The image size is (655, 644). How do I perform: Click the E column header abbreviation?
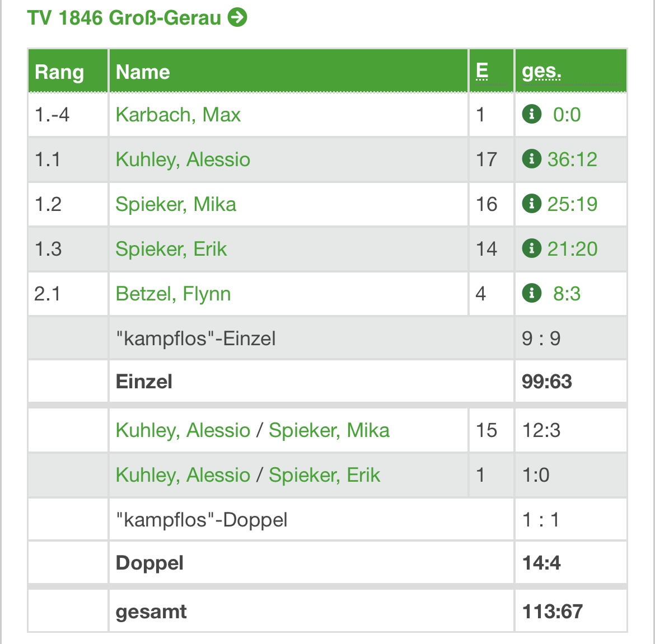(482, 71)
